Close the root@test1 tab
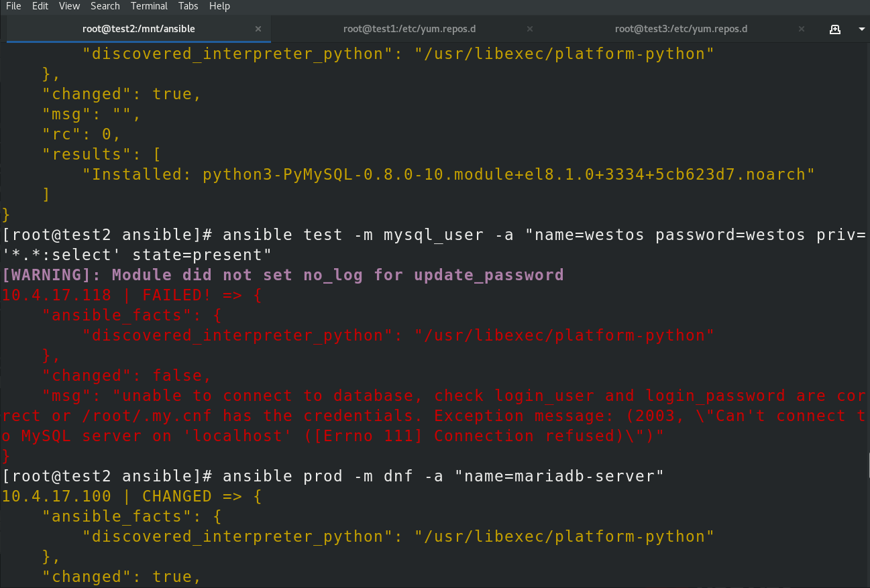 pos(530,29)
